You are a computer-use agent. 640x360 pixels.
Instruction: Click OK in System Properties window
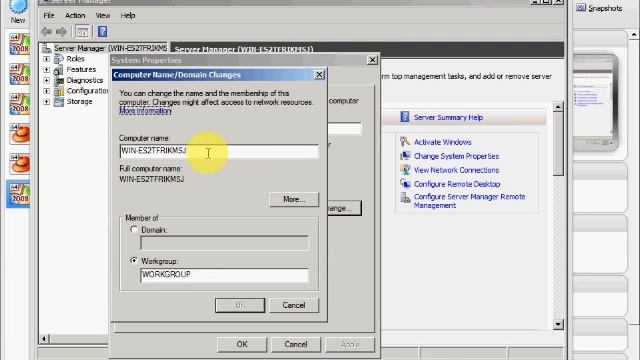point(242,344)
